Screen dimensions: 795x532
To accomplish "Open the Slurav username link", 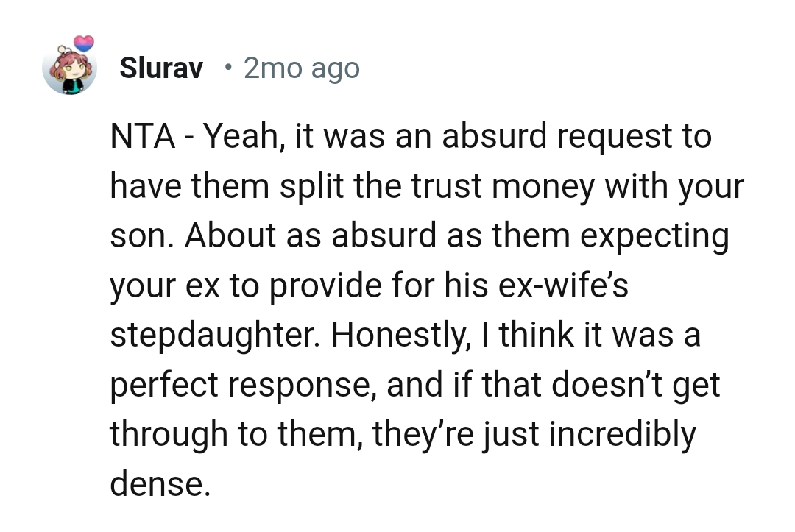I will click(160, 68).
